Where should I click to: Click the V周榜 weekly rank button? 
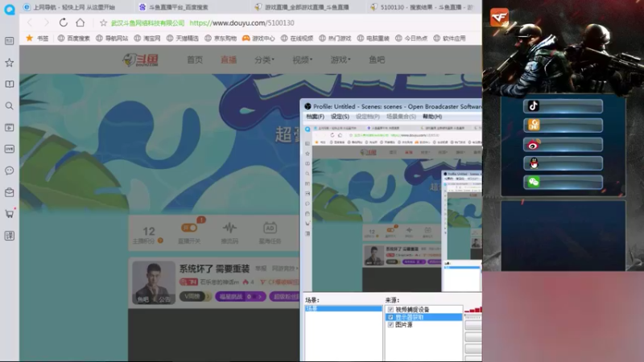pos(194,296)
